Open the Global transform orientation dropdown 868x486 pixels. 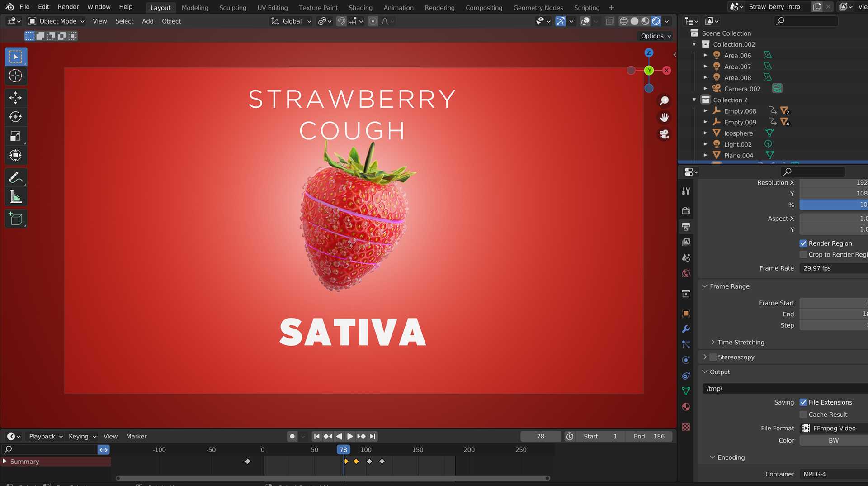point(291,21)
